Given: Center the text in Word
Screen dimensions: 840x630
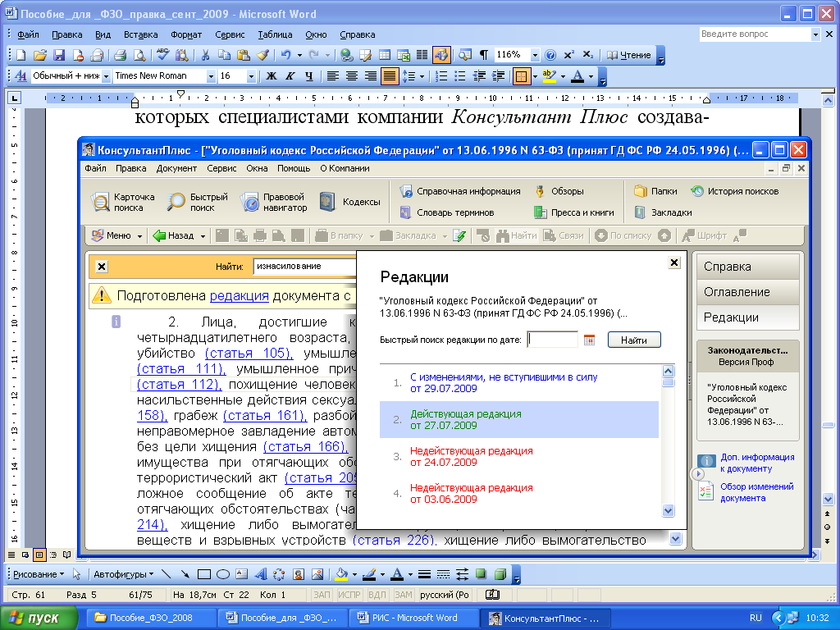Looking at the screenshot, I should click(x=351, y=76).
